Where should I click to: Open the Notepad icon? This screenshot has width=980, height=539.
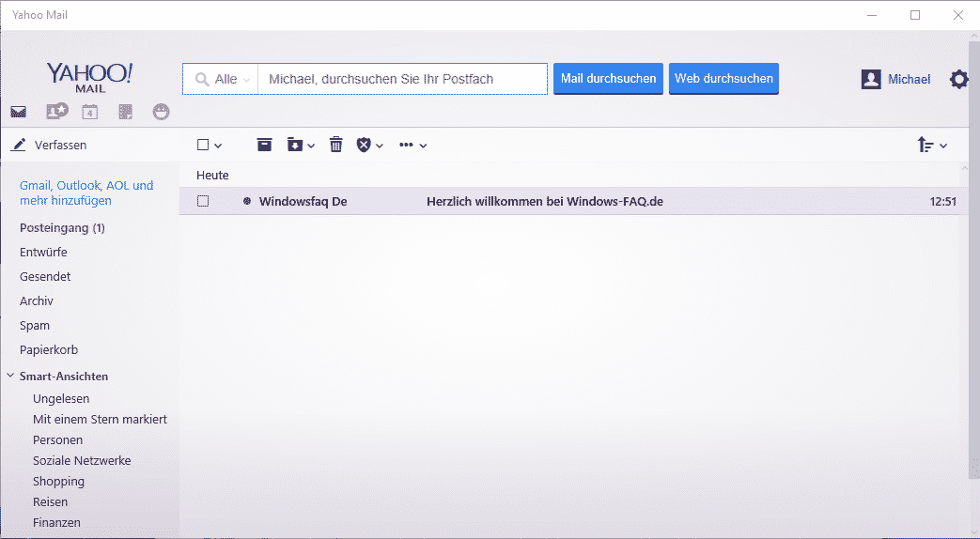(126, 112)
